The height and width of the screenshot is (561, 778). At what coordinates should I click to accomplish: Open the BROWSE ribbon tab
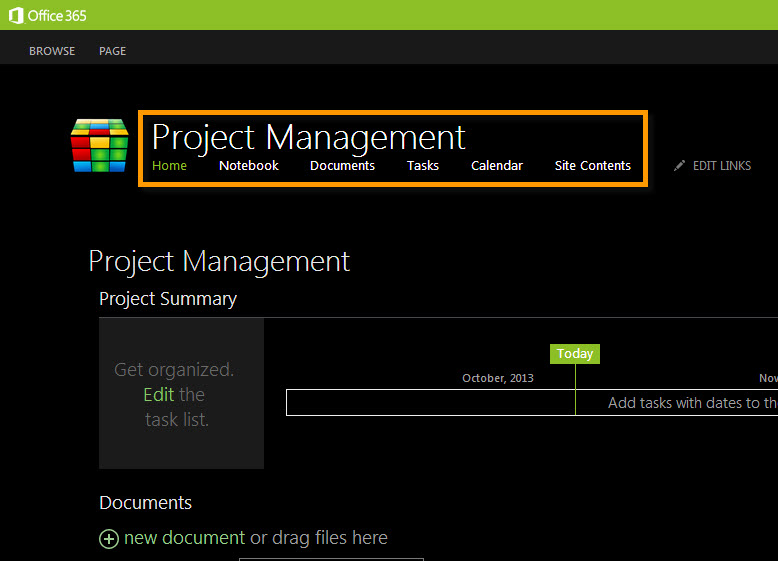point(52,51)
